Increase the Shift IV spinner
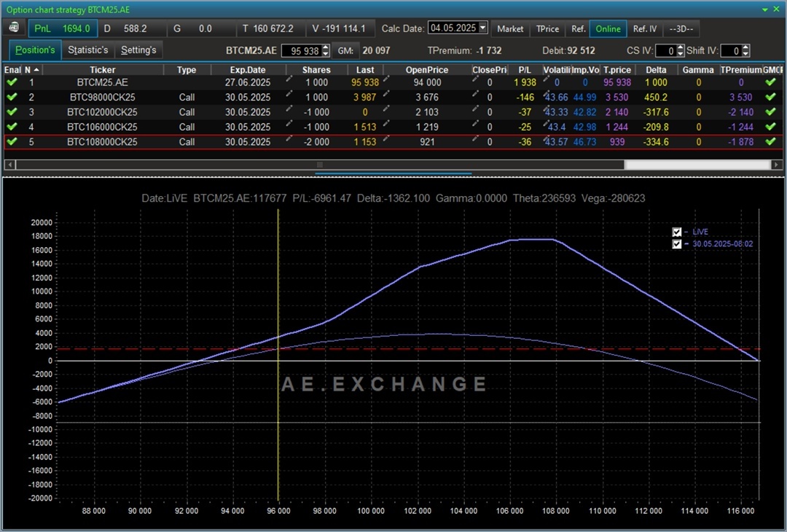 (746, 47)
